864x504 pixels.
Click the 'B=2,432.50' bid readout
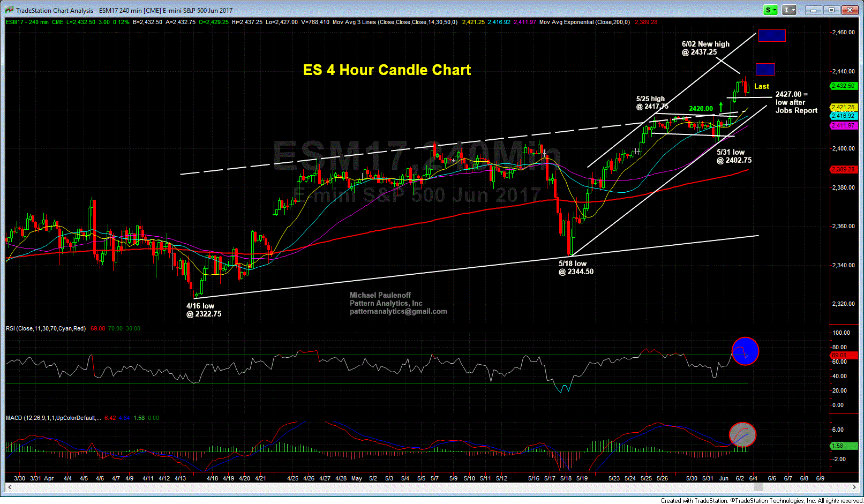[x=147, y=22]
